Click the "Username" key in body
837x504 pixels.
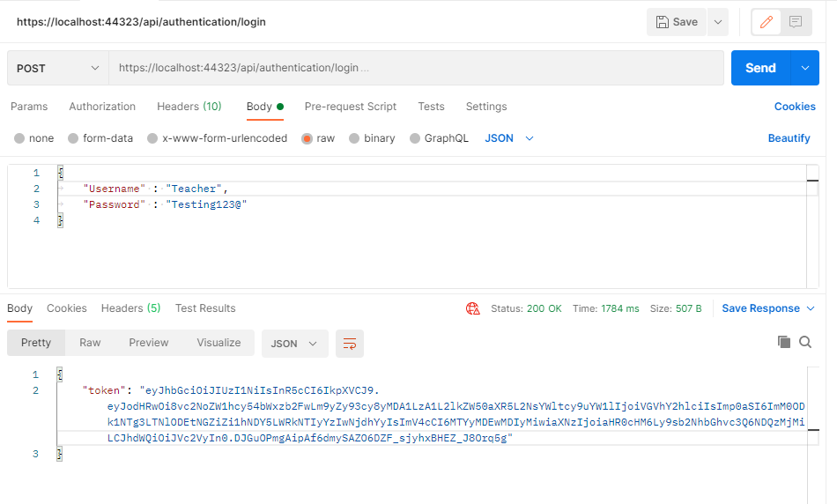[x=115, y=189]
